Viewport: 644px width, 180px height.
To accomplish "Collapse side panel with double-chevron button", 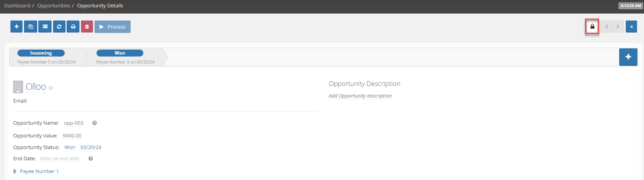I will [631, 26].
